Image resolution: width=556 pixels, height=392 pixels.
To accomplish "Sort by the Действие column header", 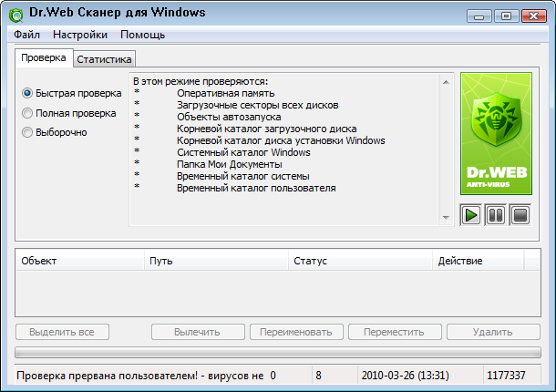I will [478, 261].
